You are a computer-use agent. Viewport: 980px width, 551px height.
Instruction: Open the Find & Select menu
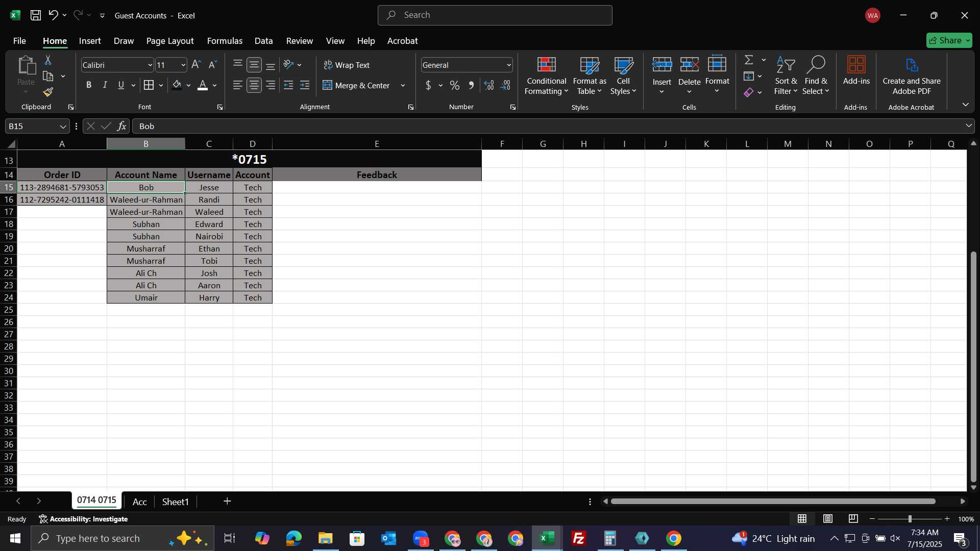click(x=815, y=76)
